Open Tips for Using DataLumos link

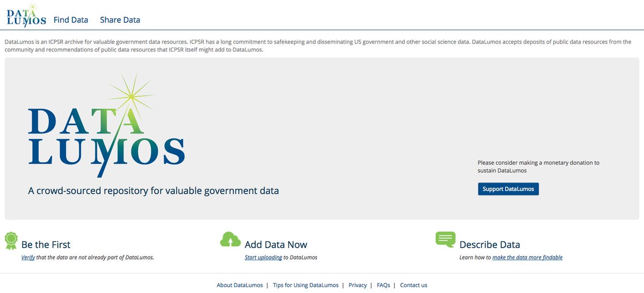tap(306, 285)
